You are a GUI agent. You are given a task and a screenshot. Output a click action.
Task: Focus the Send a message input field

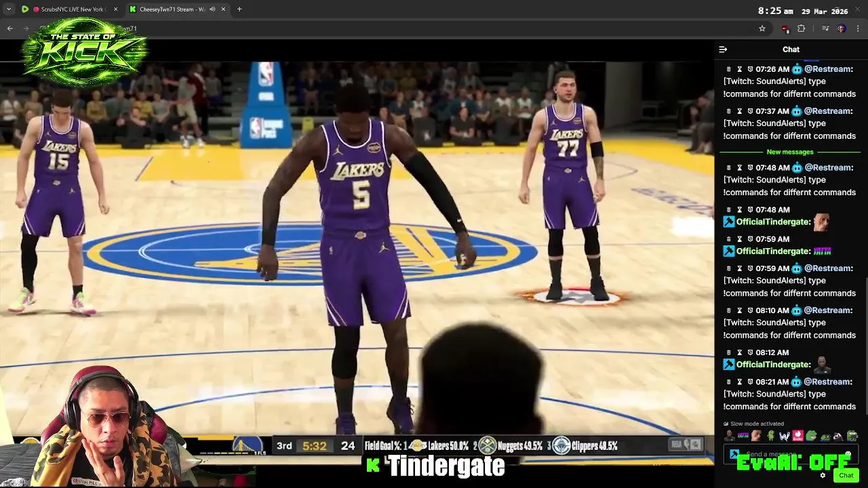[x=791, y=454]
